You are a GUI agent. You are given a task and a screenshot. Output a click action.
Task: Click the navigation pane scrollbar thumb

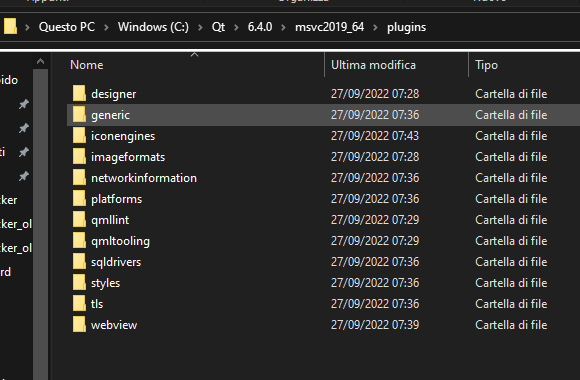point(40,224)
